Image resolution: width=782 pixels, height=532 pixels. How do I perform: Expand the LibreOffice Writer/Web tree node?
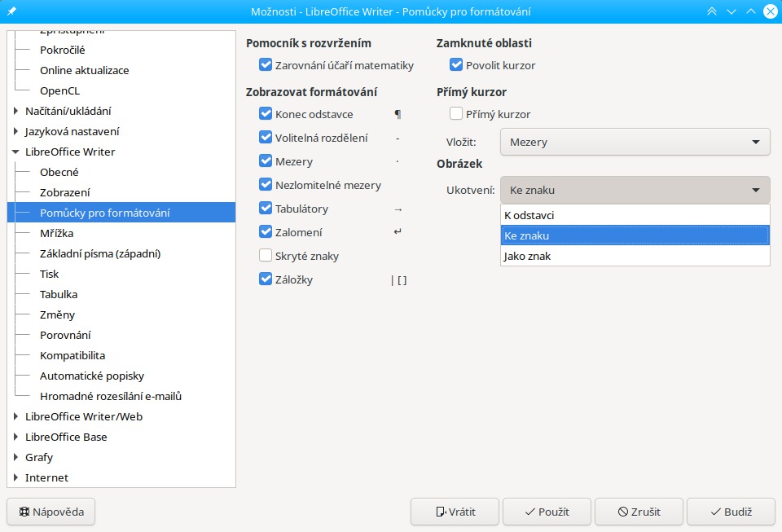[x=15, y=416]
